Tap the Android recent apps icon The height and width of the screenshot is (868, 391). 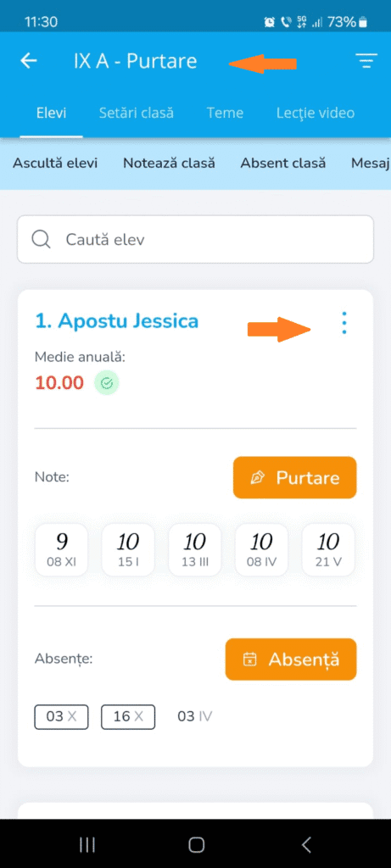pyautogui.click(x=87, y=844)
